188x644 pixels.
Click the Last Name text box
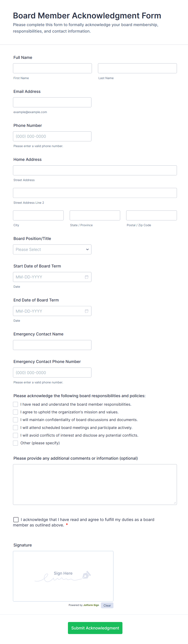[137, 68]
